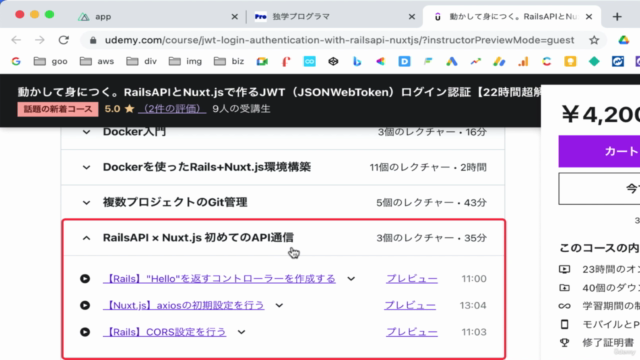Viewport: 640px width, 360px height.
Task: Open the 'goo' bookmarks folder
Action: 51,62
